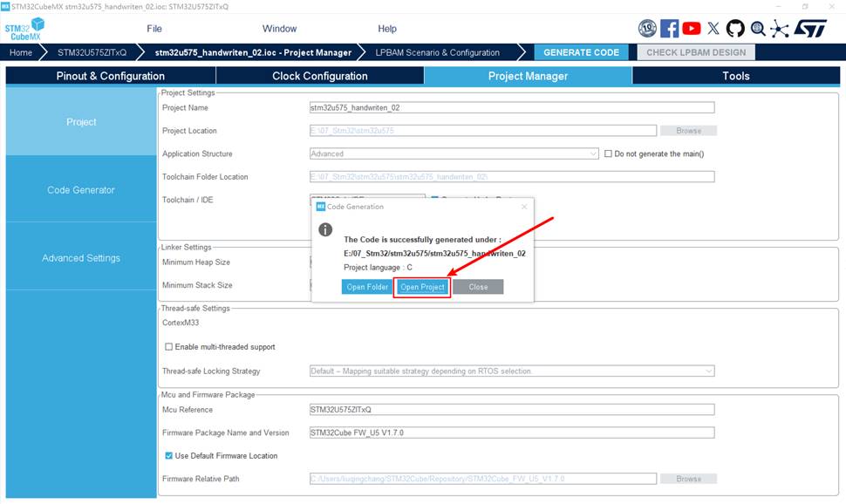Viewport: 846px width, 504px height.
Task: Toggle Use Default Firmware Location checkbox
Action: tap(169, 455)
